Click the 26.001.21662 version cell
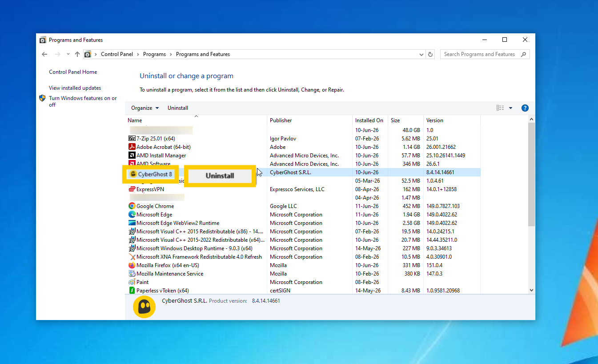 pyautogui.click(x=441, y=147)
